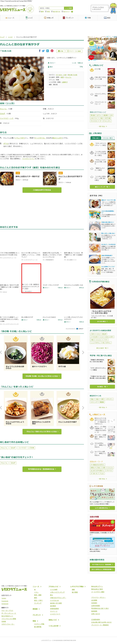Switch to 太らない献立 tab
The width and height of the screenshot is (117, 644).
coord(108,138)
